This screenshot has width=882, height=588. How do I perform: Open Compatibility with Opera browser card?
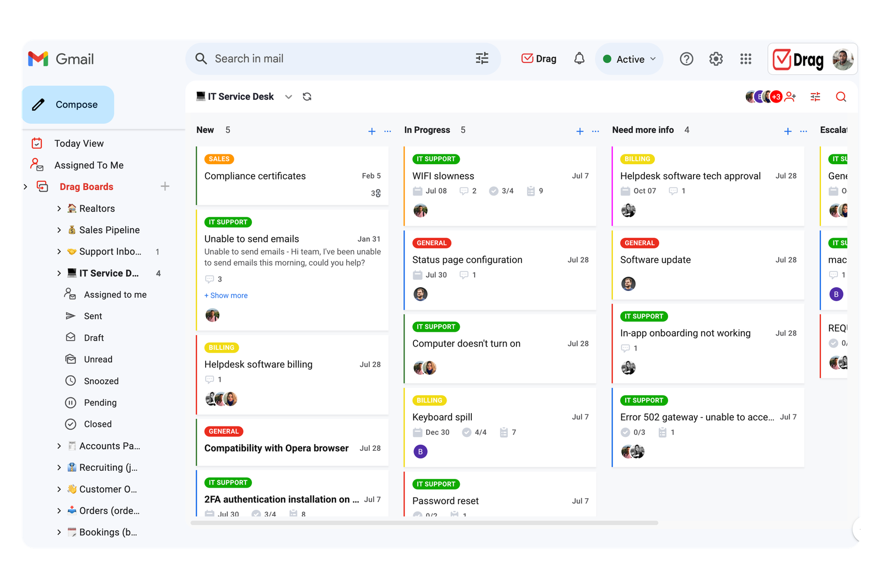292,442
